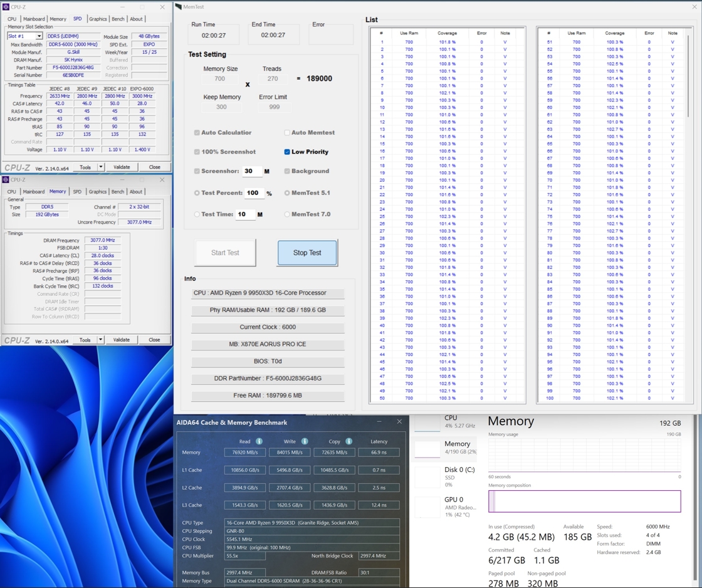
Task: Open the SPD tab in lower CPU-Z window
Action: tap(77, 192)
